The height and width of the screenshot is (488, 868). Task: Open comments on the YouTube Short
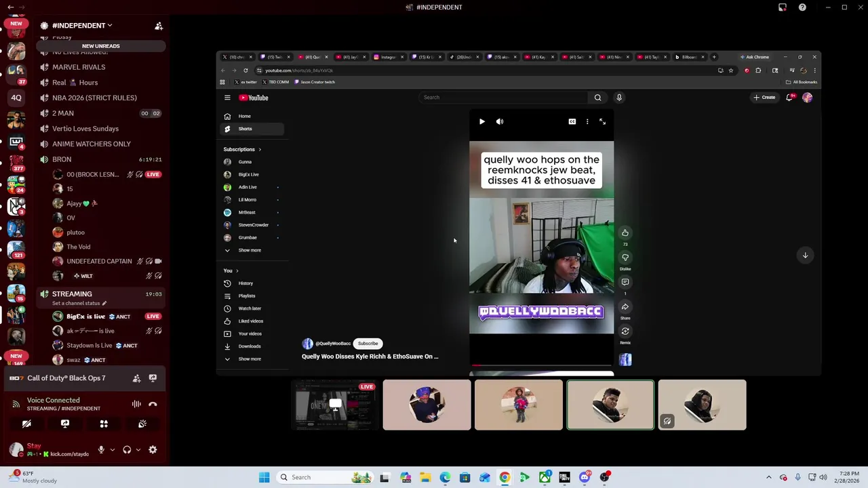point(625,282)
